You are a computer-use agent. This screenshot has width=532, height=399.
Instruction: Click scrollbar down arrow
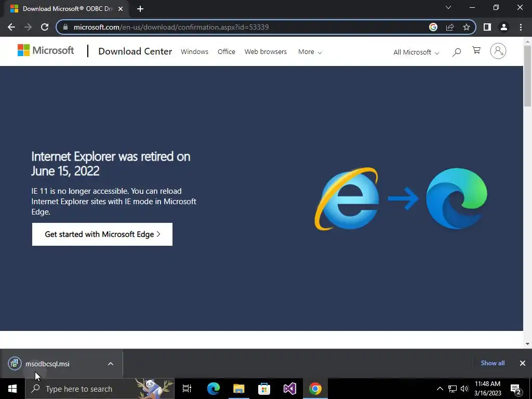pos(528,344)
